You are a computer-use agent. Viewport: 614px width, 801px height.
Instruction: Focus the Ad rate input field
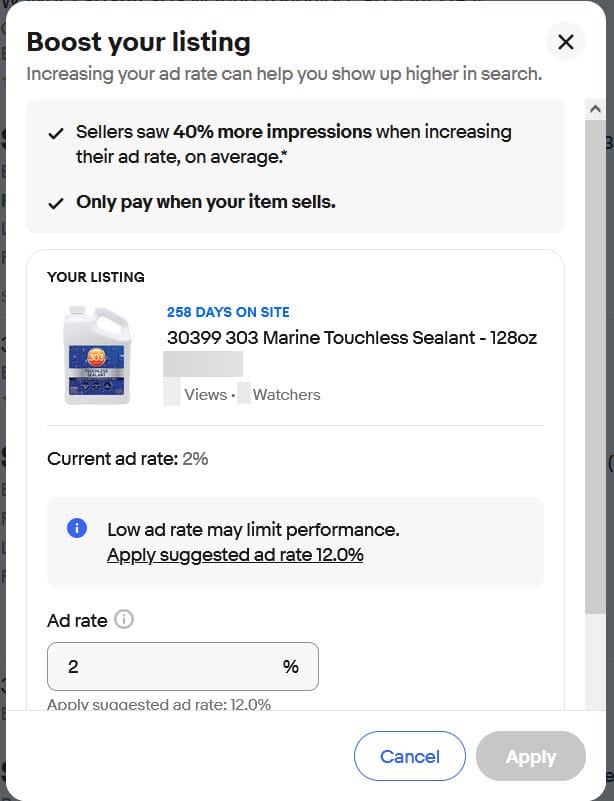pyautogui.click(x=170, y=667)
